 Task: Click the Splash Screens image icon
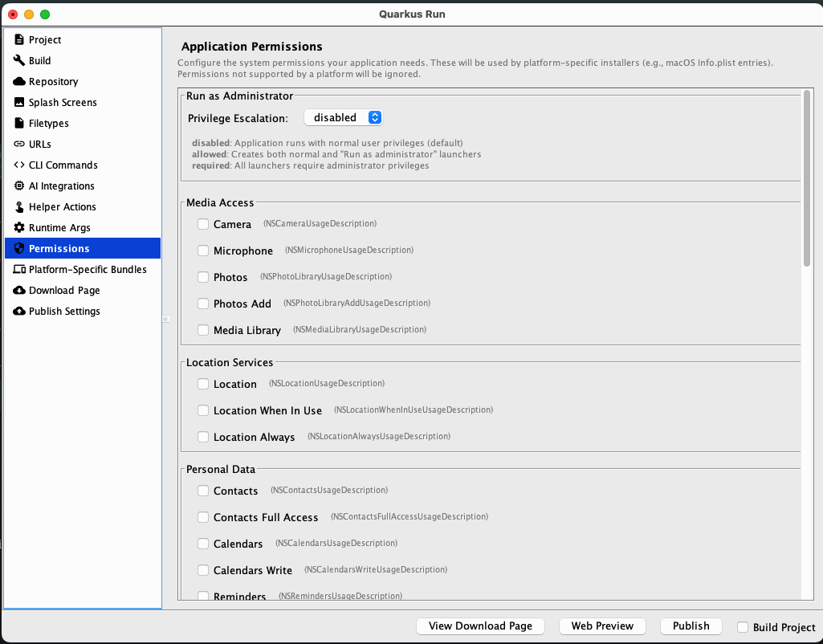[19, 102]
